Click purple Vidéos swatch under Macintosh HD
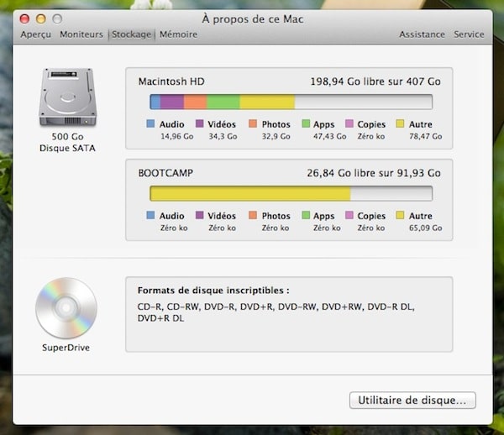The image size is (504, 435). click(199, 123)
